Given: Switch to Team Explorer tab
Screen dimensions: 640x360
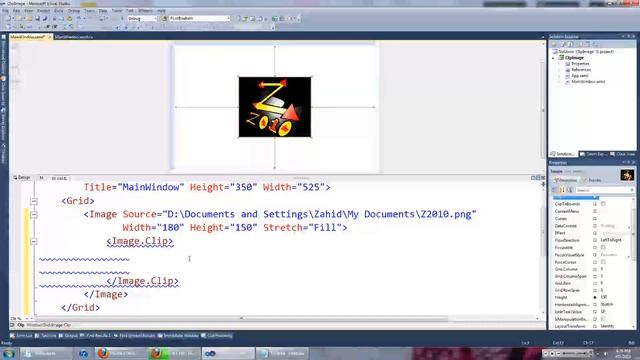Looking at the screenshot, I should click(593, 154).
